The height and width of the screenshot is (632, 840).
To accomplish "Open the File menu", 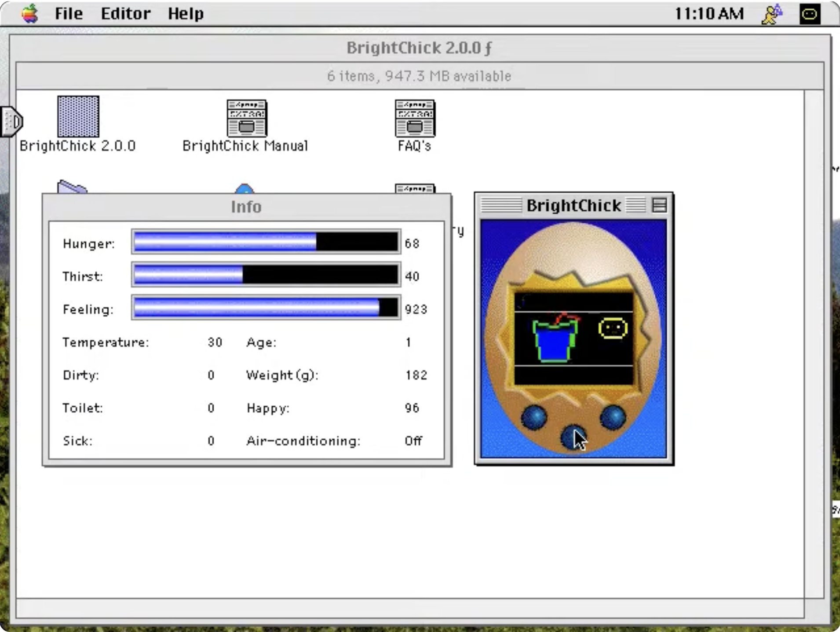I will pos(69,14).
